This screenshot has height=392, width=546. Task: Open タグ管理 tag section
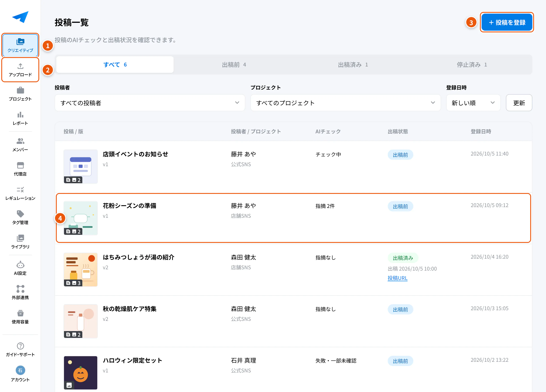coord(20,218)
